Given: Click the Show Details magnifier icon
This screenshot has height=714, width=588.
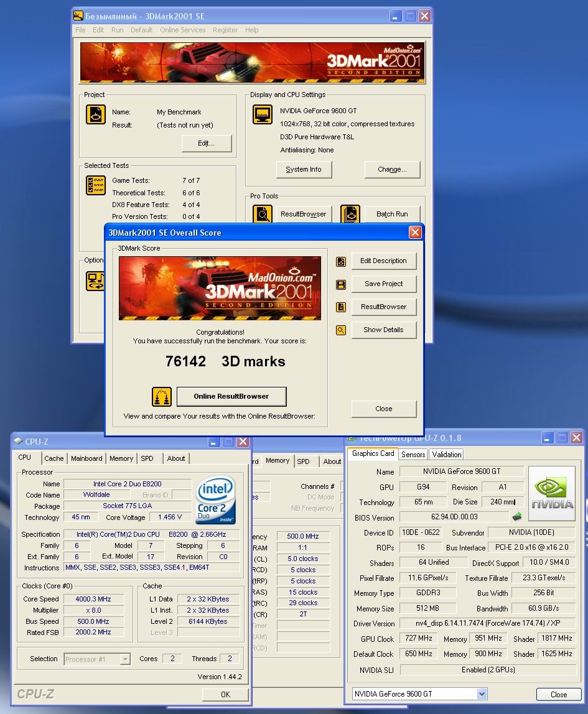Looking at the screenshot, I should tap(341, 330).
